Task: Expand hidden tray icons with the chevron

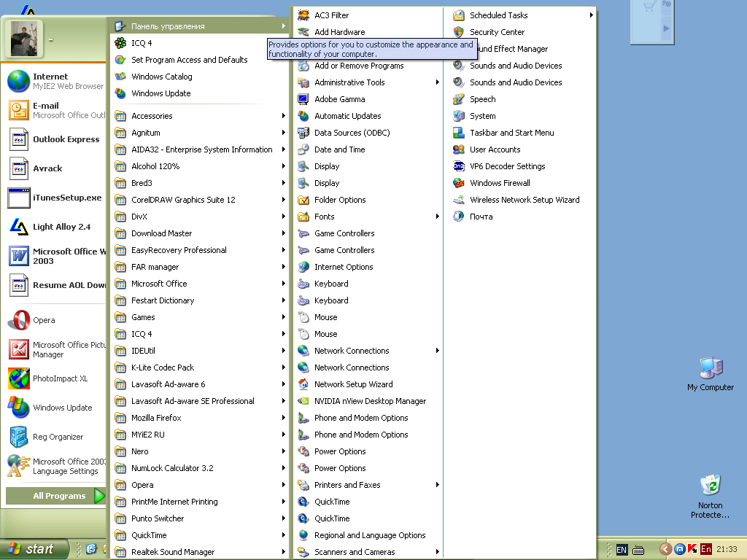Action: 665,550
